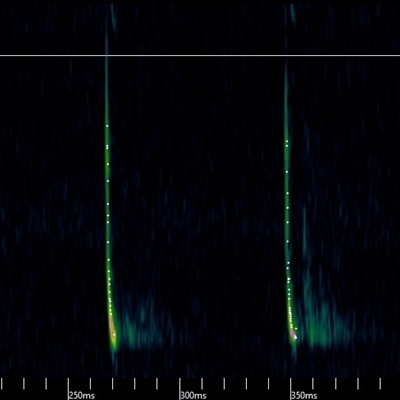Click the 250ms time axis label
This screenshot has width=400, height=400.
(82, 396)
